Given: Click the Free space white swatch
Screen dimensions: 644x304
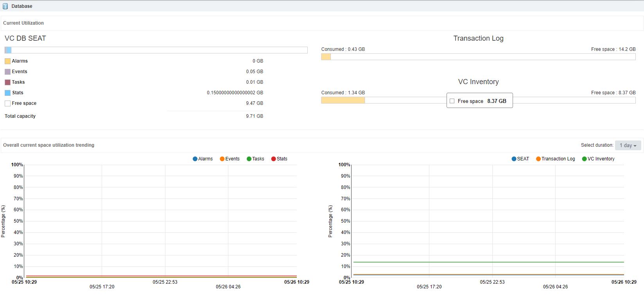Looking at the screenshot, I should point(7,103).
